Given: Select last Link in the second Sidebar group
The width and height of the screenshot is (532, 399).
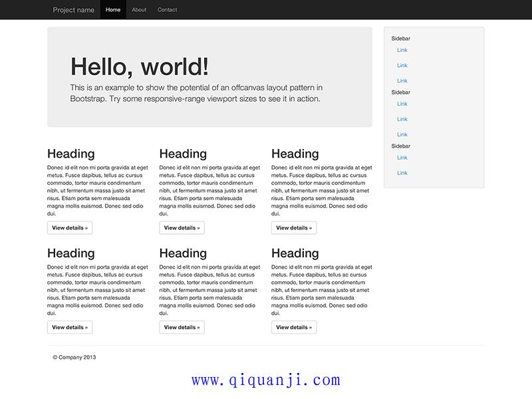Looking at the screenshot, I should tap(402, 134).
